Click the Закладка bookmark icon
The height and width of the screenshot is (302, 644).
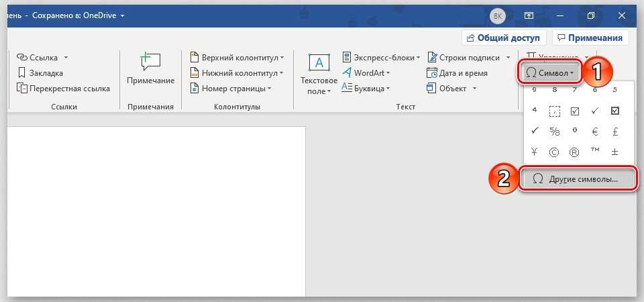coord(22,72)
